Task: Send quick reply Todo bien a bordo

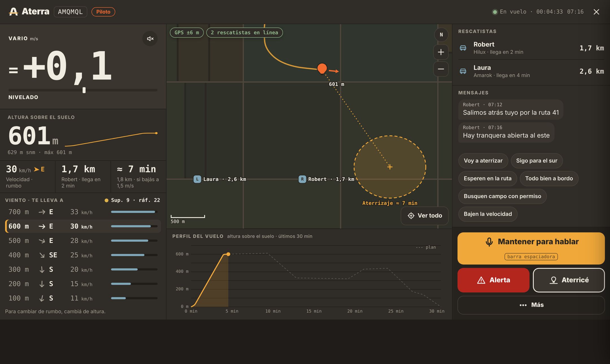Action: 549,178
